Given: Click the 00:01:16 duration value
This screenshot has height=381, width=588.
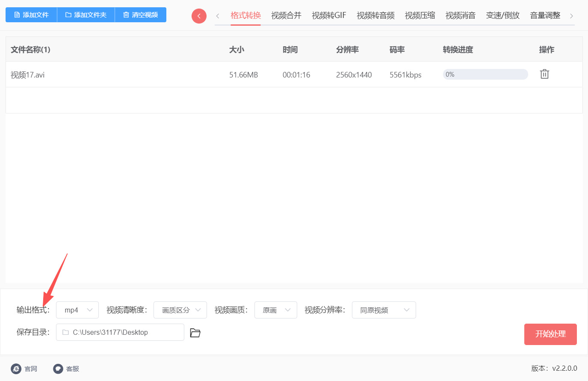Looking at the screenshot, I should tap(296, 75).
